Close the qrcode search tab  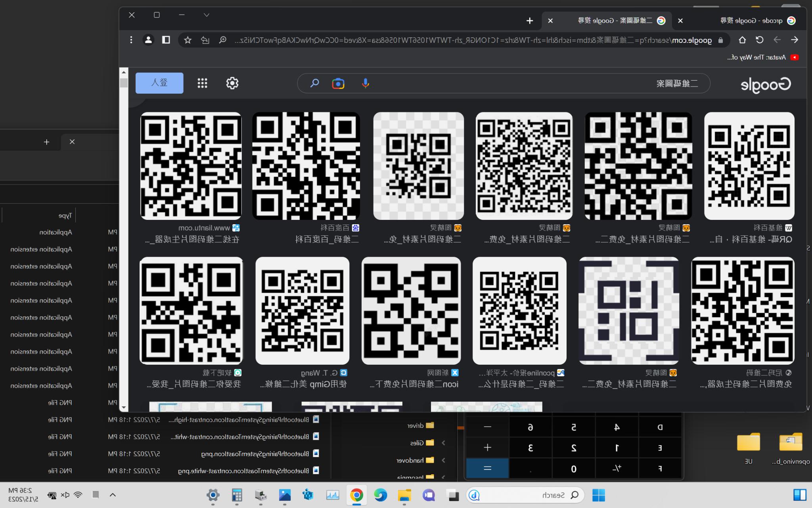point(680,21)
